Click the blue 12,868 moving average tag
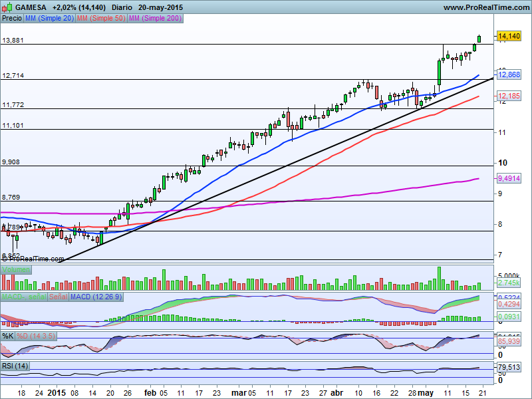The image size is (532, 399). coord(509,74)
